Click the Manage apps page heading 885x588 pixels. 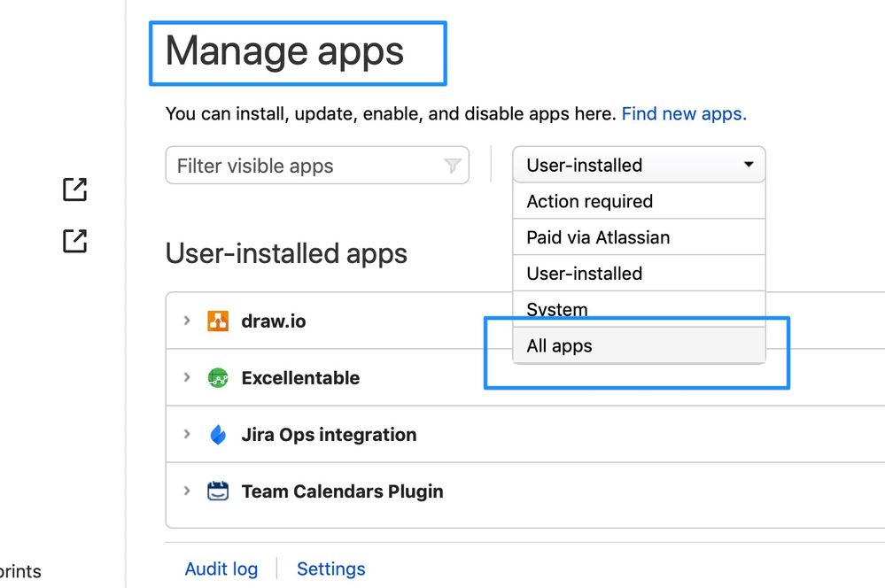point(284,52)
